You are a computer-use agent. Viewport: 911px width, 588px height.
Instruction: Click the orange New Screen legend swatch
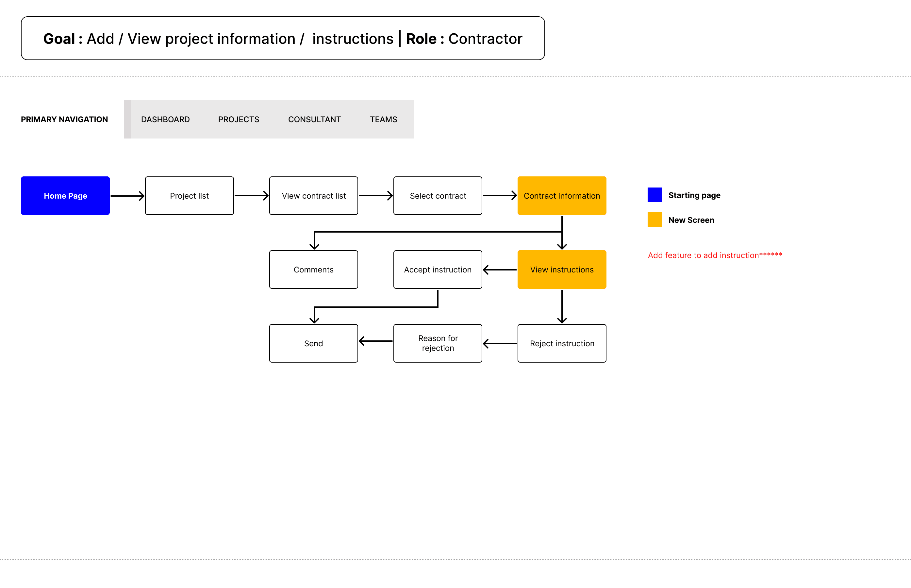click(x=654, y=220)
